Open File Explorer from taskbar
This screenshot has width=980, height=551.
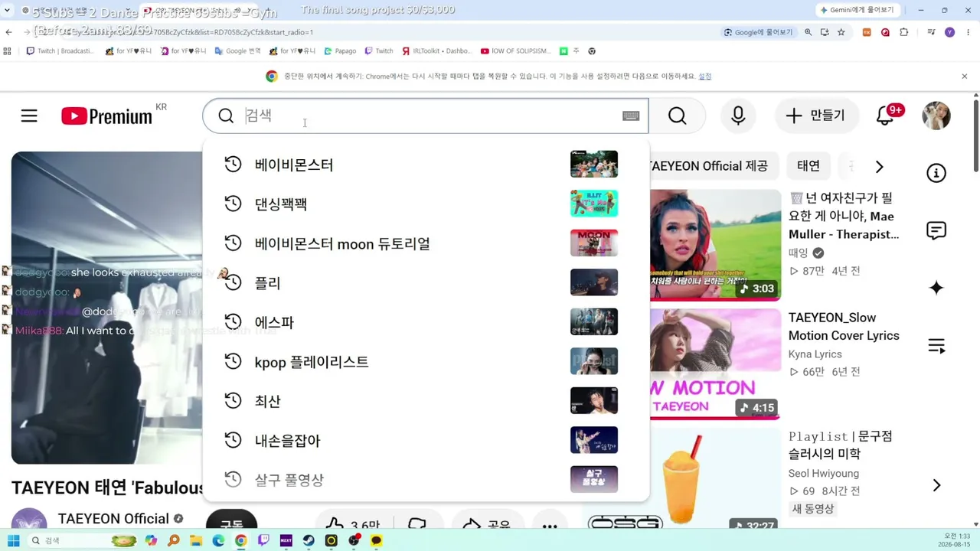coord(196,540)
